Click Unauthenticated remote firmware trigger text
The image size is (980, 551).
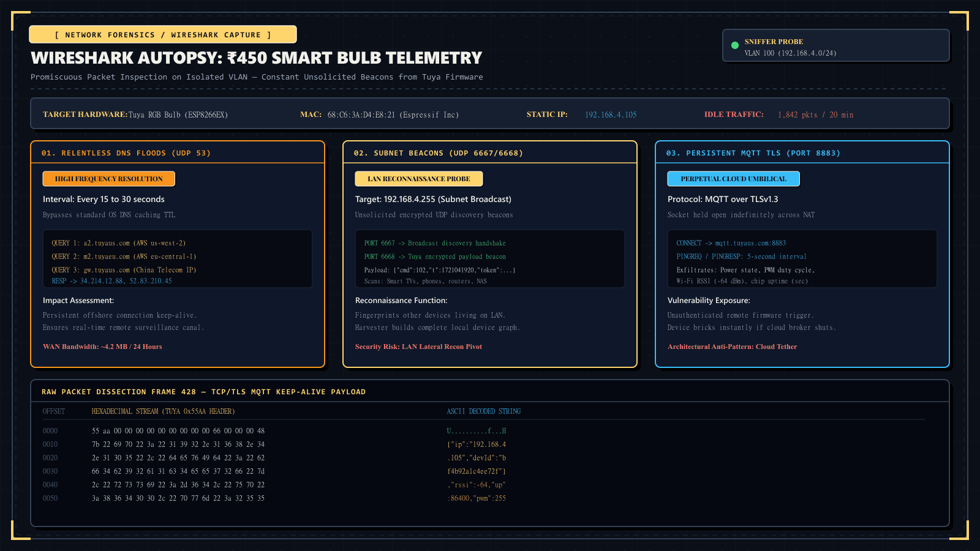pyautogui.click(x=741, y=315)
